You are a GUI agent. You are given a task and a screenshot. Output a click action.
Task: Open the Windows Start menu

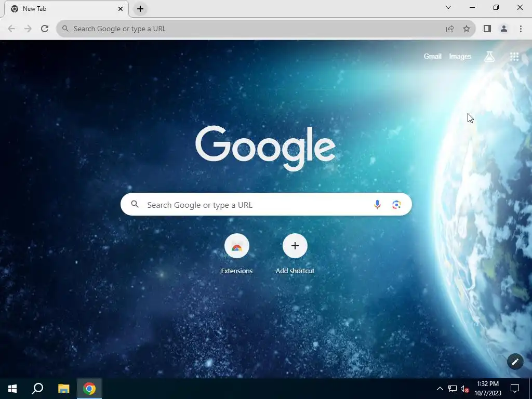tap(12, 389)
